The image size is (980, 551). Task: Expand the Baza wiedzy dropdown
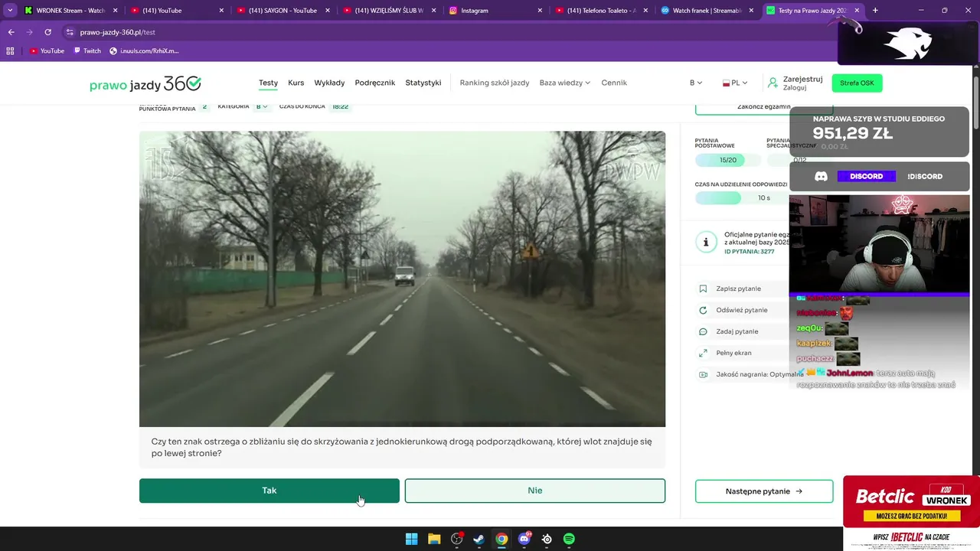click(x=564, y=83)
